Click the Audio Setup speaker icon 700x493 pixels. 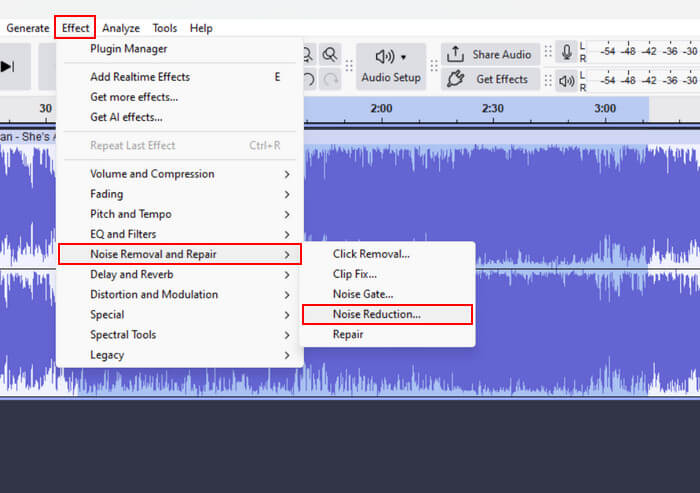pyautogui.click(x=384, y=57)
